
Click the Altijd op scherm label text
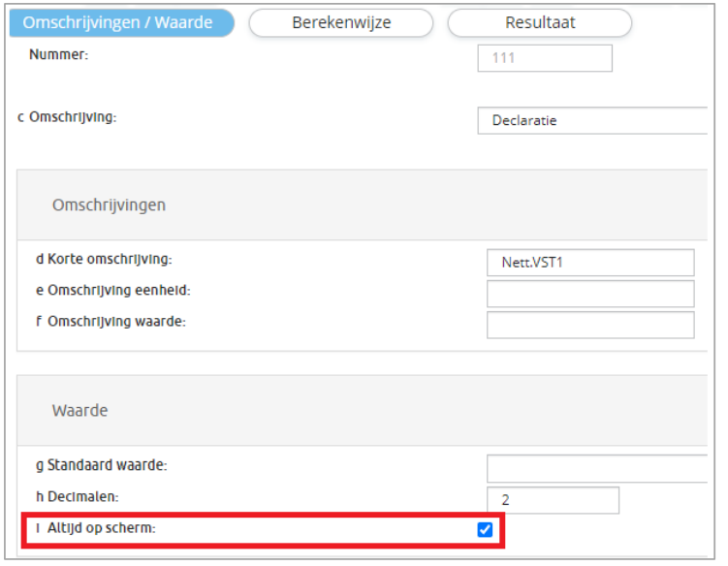click(x=101, y=528)
